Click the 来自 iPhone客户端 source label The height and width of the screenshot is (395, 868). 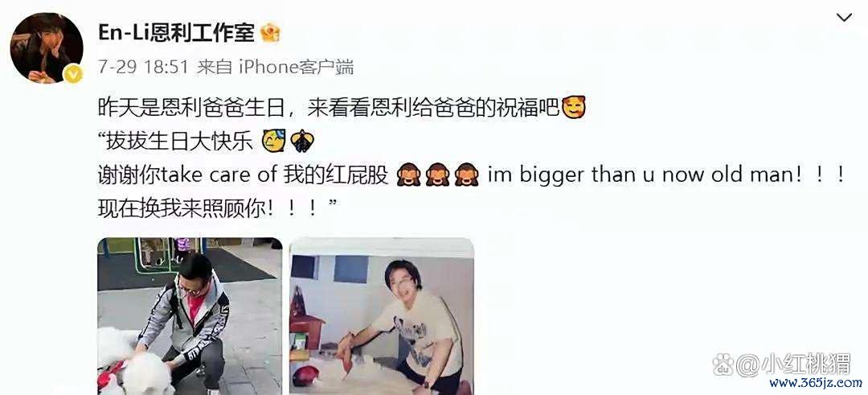275,68
